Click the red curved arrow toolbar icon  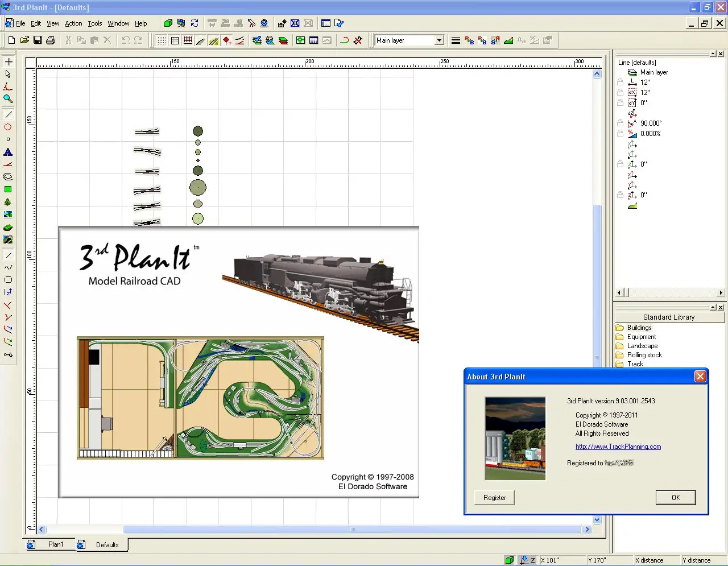(344, 40)
